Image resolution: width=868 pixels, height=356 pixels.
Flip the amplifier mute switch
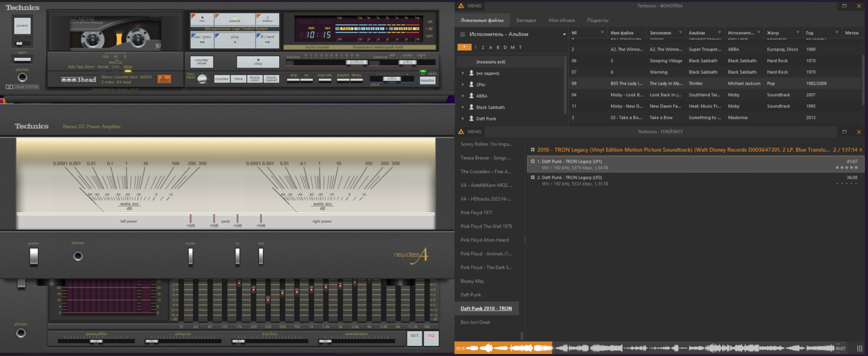[191, 256]
